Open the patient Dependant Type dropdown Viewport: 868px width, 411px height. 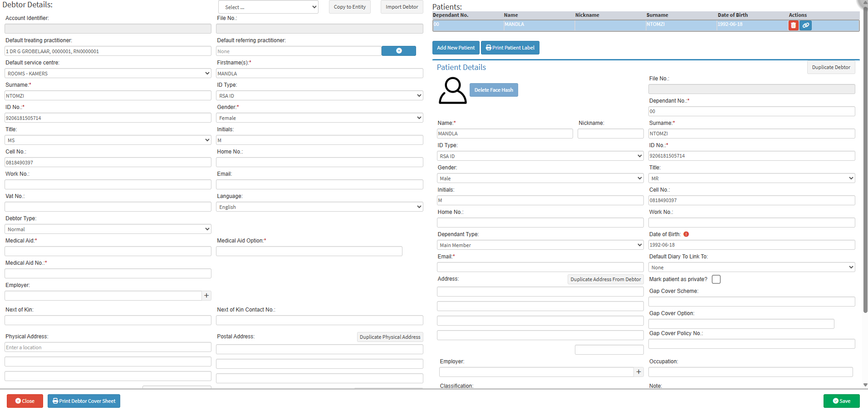pos(540,245)
